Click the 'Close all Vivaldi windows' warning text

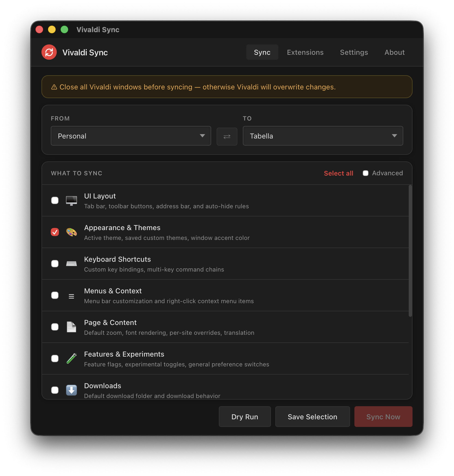198,87
